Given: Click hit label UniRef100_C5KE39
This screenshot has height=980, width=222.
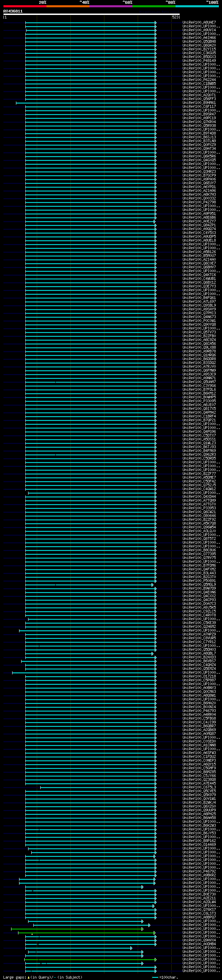Looking at the screenshot, I should pyautogui.click(x=199, y=623).
